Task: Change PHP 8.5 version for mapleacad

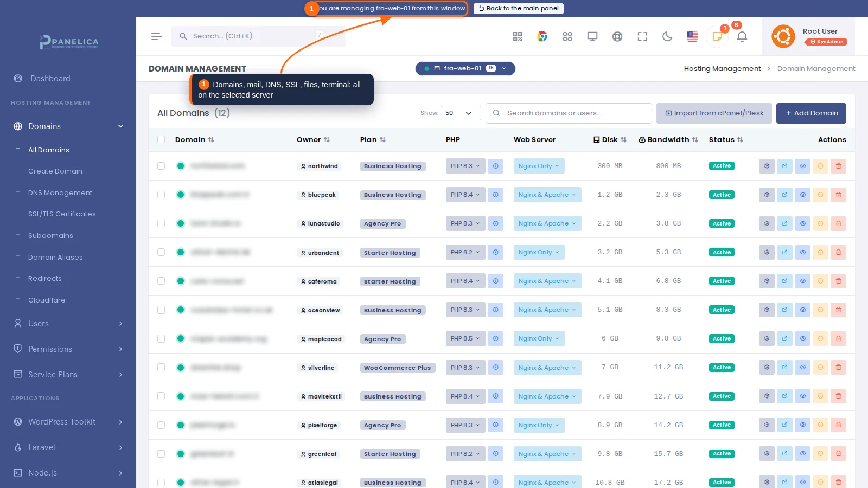Action: (465, 338)
